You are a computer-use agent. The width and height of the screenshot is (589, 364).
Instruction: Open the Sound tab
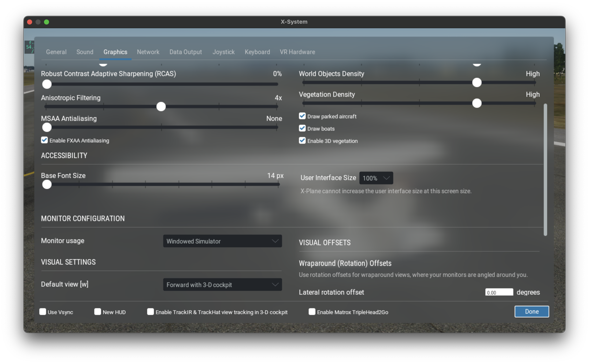[x=85, y=52]
